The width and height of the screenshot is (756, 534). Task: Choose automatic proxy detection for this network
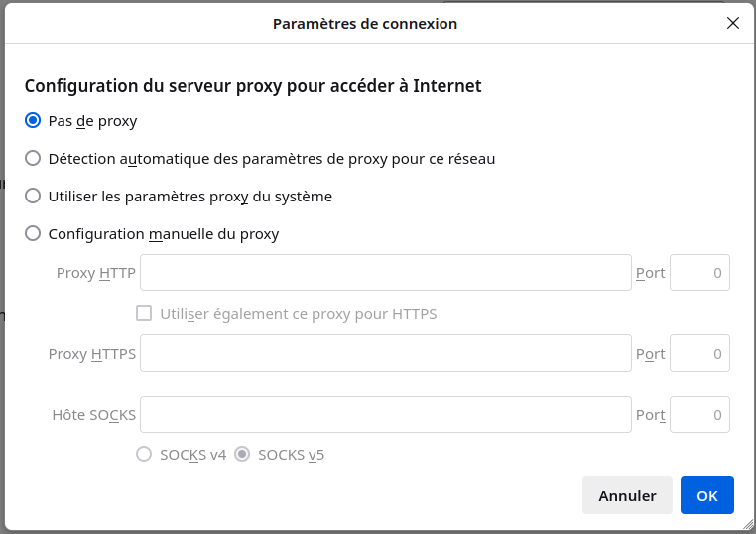click(x=33, y=158)
